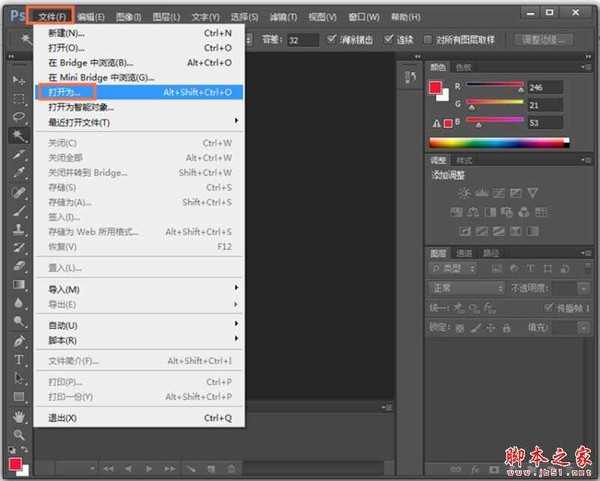The height and width of the screenshot is (481, 600).
Task: Click the R value input field
Action: (x=546, y=87)
